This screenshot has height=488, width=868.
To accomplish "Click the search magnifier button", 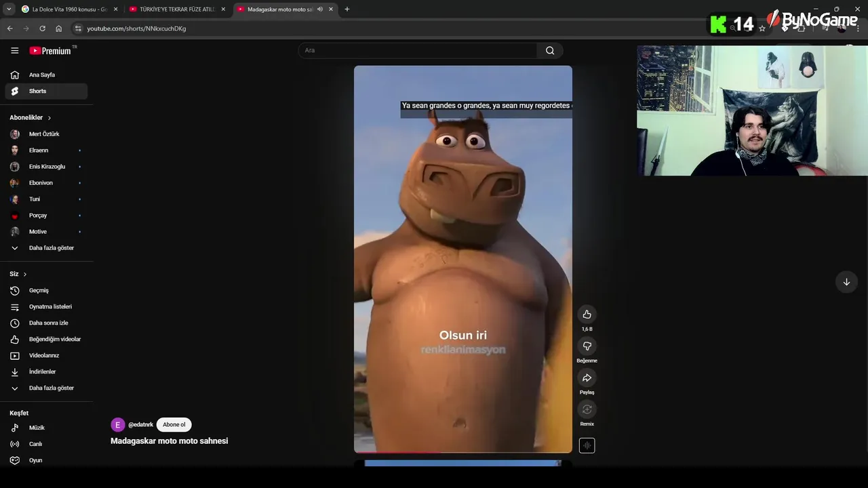I will click(550, 50).
